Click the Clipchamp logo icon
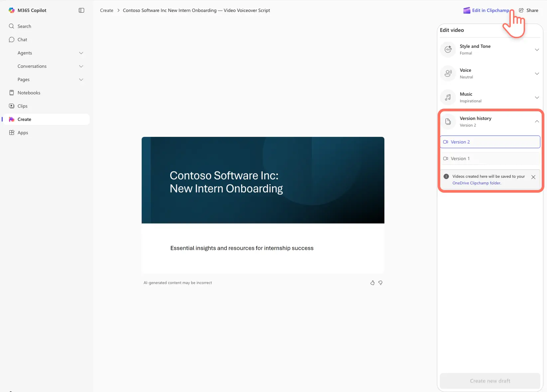 (467, 10)
